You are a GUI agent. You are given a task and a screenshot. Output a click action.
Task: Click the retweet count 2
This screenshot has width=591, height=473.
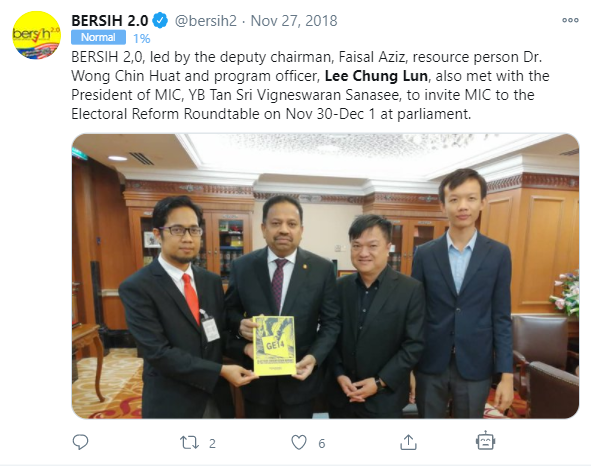pyautogui.click(x=212, y=444)
